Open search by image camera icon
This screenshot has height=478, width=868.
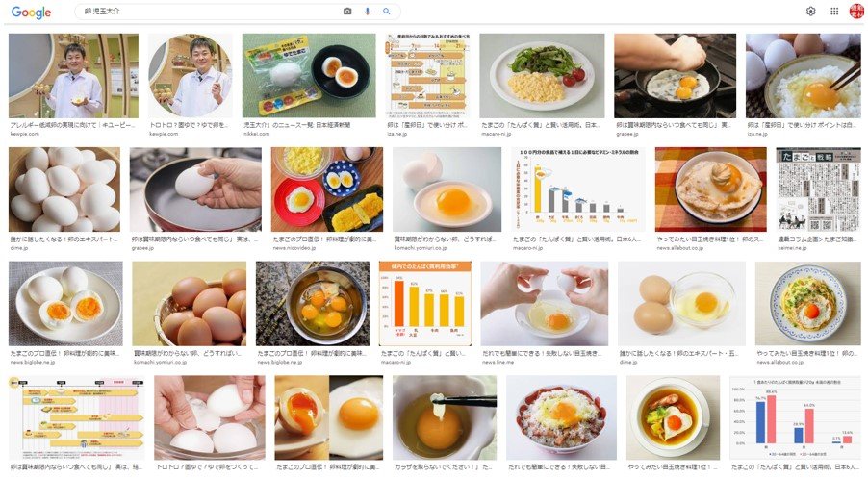point(347,12)
